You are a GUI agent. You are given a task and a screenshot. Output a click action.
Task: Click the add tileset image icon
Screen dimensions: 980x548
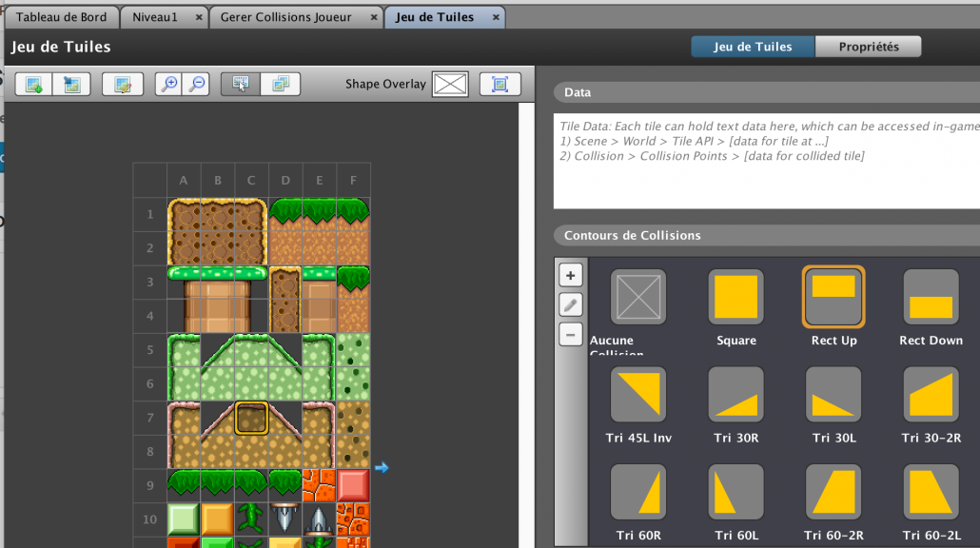point(33,84)
